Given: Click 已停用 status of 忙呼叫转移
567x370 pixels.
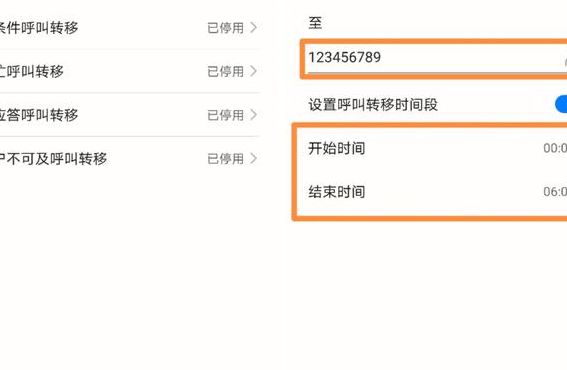Looking at the screenshot, I should pos(226,72).
